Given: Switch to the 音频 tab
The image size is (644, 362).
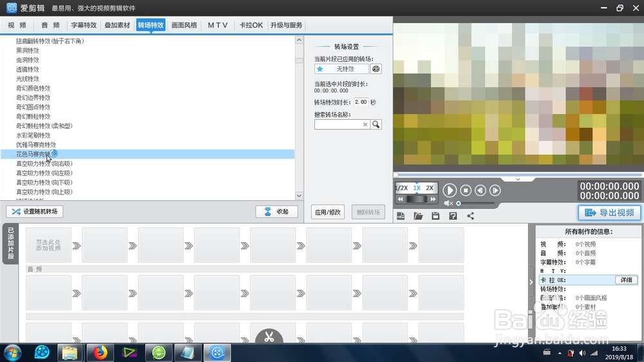Looking at the screenshot, I should coord(50,25).
